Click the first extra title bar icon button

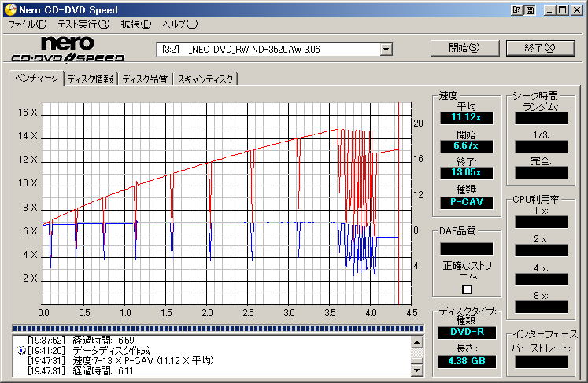(x=516, y=10)
